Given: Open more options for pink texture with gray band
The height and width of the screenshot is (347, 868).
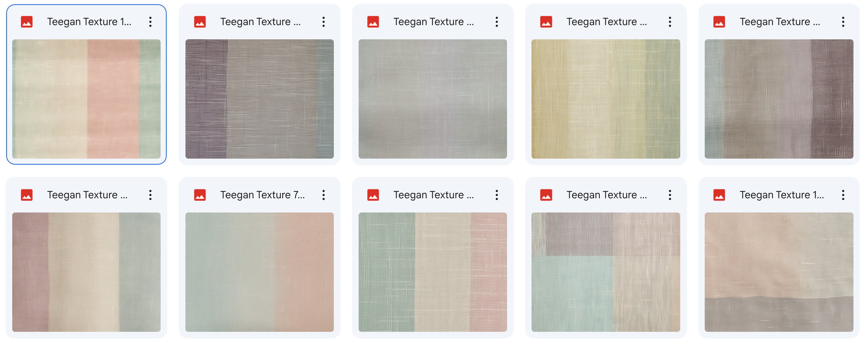Looking at the screenshot, I should coord(843,195).
